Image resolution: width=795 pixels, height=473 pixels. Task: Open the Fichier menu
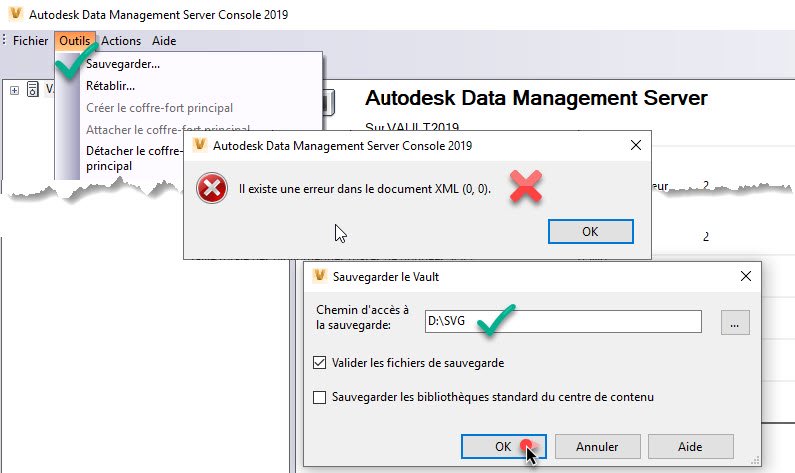coord(30,41)
